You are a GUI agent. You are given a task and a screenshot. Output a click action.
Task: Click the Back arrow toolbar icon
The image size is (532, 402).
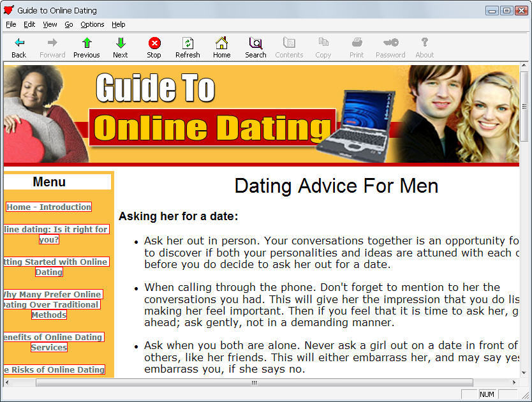point(19,43)
